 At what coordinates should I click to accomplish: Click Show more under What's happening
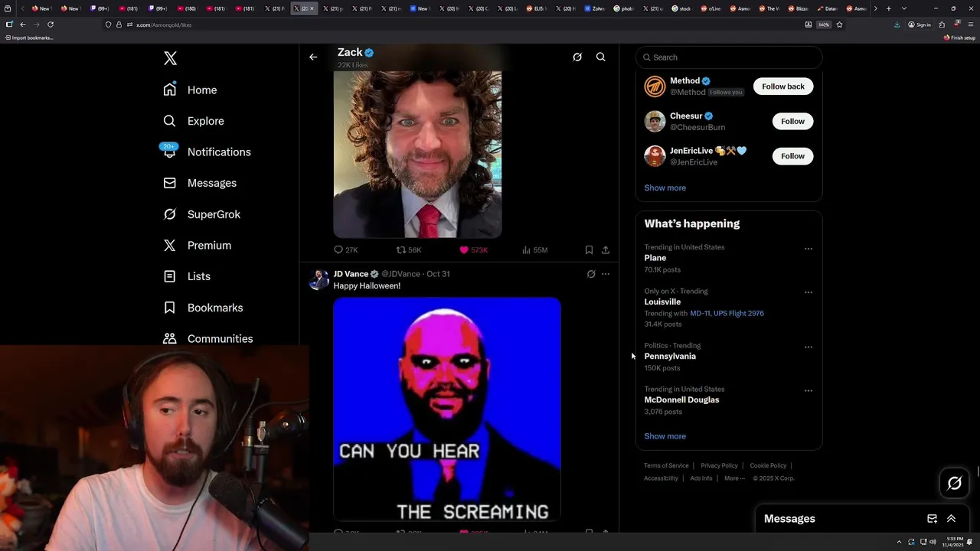(x=665, y=436)
